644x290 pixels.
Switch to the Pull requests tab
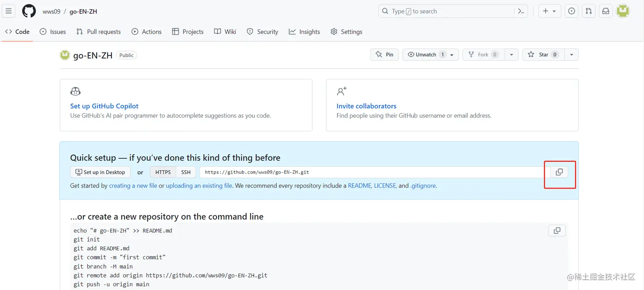pyautogui.click(x=98, y=32)
